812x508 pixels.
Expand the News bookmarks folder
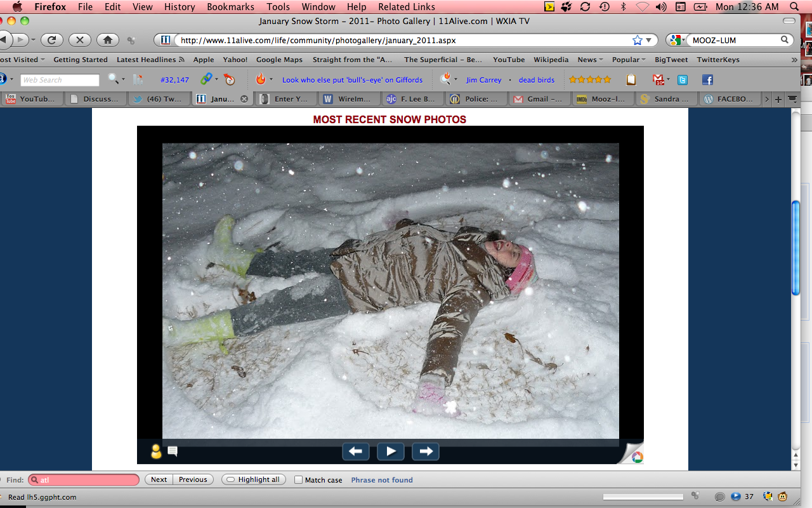tap(589, 60)
